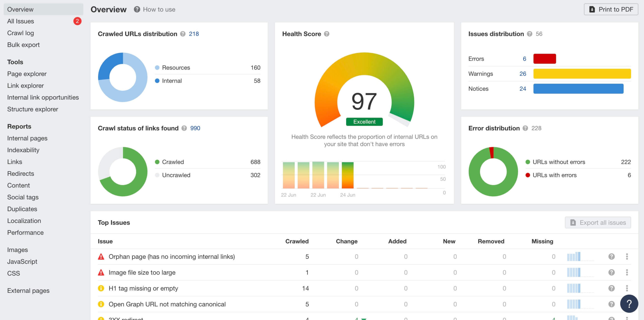Open the Redirects report

click(21, 174)
